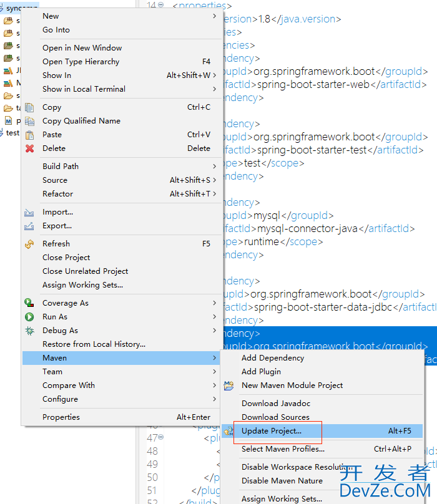Choose Assign Working Sets in main context menu
Viewport: 437px width, 504px height.
point(122,285)
